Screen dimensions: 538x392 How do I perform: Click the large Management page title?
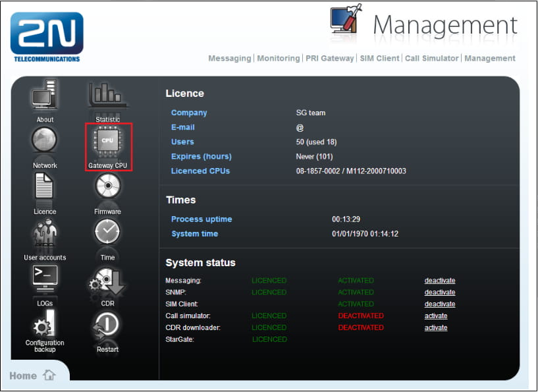445,26
